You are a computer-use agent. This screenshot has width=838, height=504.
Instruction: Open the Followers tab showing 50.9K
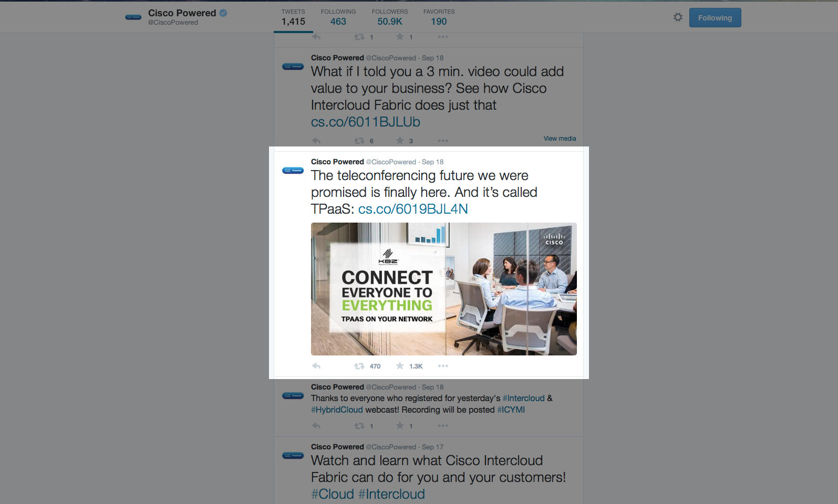point(390,17)
